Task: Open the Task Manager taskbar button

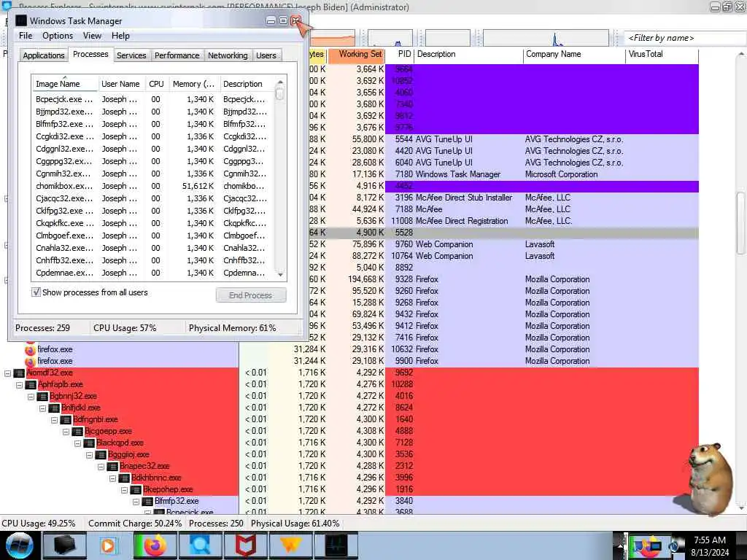Action: [336, 545]
